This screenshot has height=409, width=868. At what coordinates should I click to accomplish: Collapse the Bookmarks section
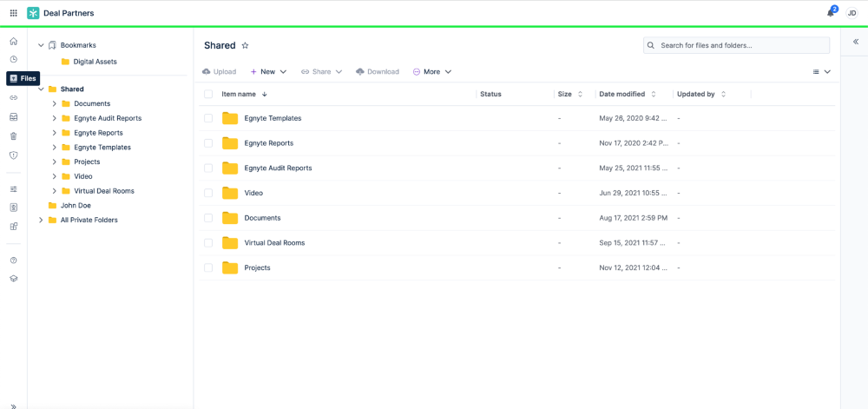41,45
